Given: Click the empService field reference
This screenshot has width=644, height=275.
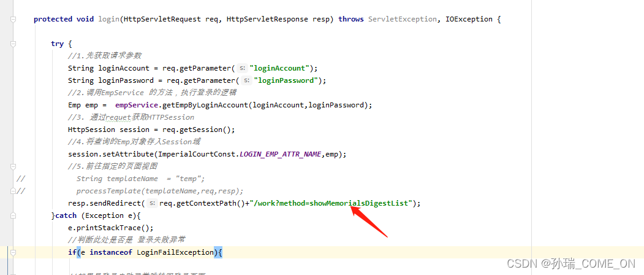Looking at the screenshot, I should (x=137, y=105).
